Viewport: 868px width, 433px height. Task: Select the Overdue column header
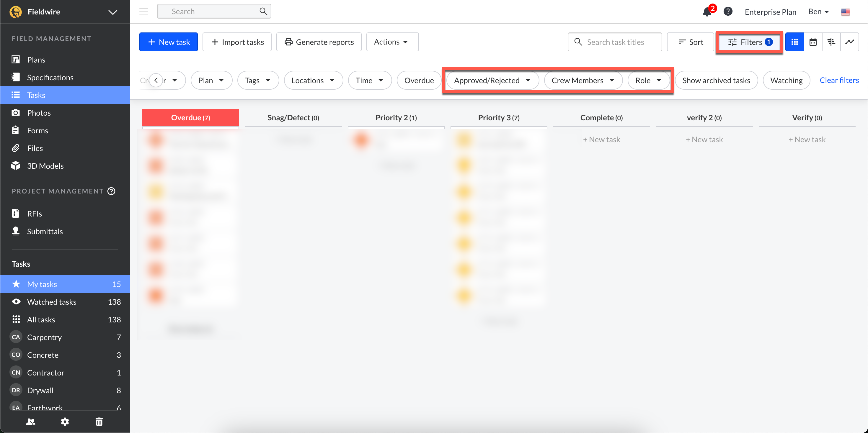191,118
